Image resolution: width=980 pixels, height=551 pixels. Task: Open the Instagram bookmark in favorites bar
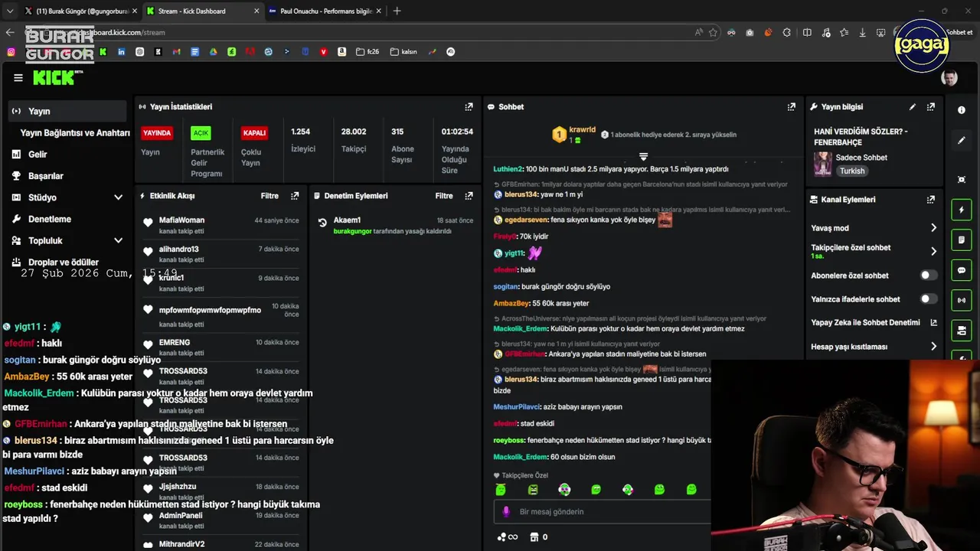pyautogui.click(x=11, y=52)
